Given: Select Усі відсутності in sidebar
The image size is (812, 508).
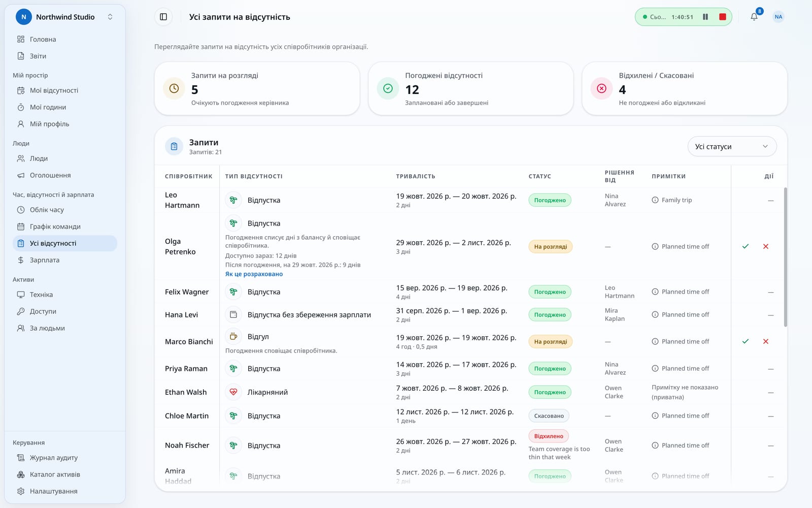Looking at the screenshot, I should [65, 243].
